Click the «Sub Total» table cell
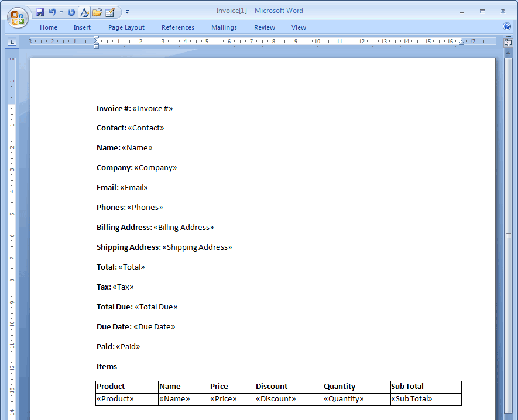The width and height of the screenshot is (518, 420). (x=426, y=399)
